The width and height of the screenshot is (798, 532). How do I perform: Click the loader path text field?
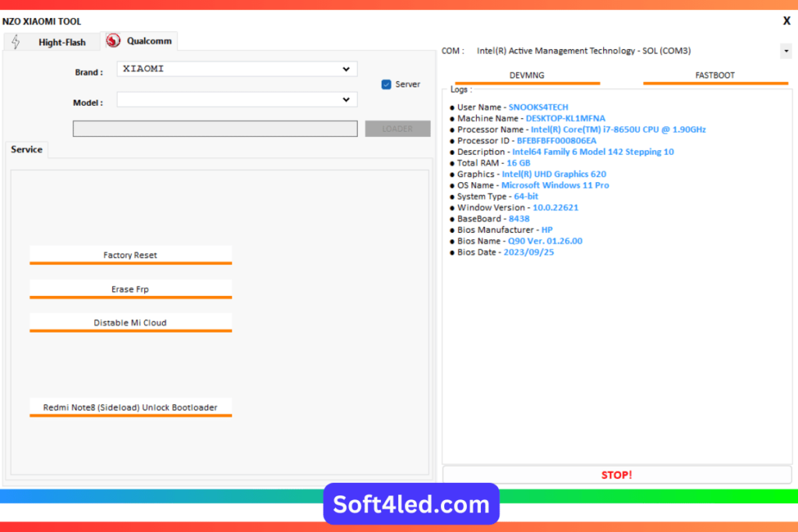(215, 129)
